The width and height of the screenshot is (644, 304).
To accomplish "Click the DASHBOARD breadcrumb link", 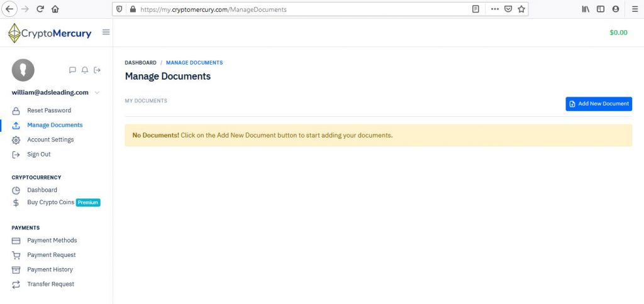I will tap(140, 63).
